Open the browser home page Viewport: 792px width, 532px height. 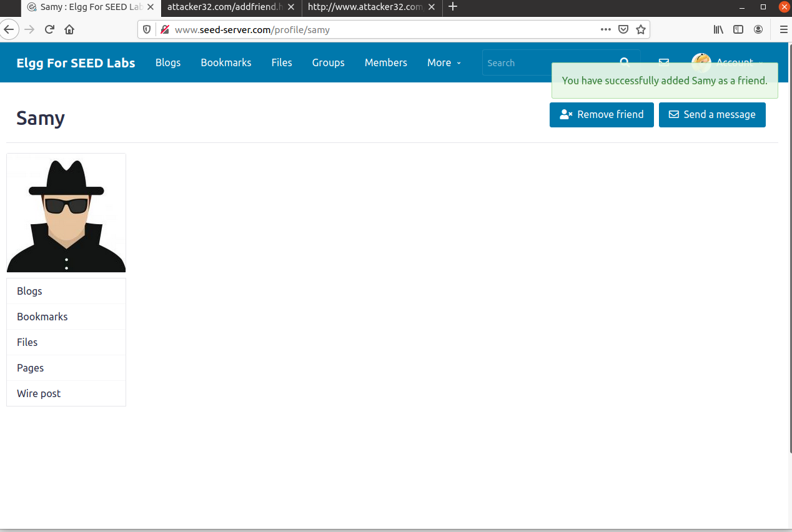point(69,29)
